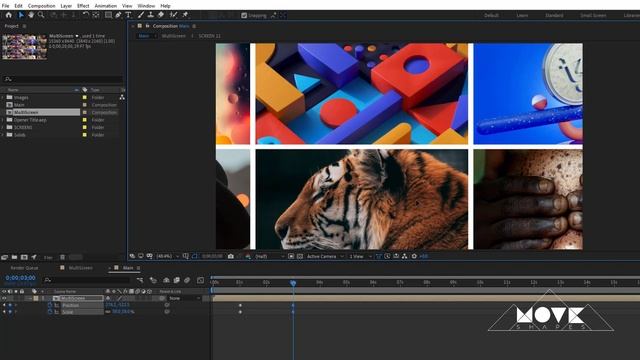Click the MultiScreen layer label color swatch
The height and width of the screenshot is (360, 640).
tap(36, 298)
